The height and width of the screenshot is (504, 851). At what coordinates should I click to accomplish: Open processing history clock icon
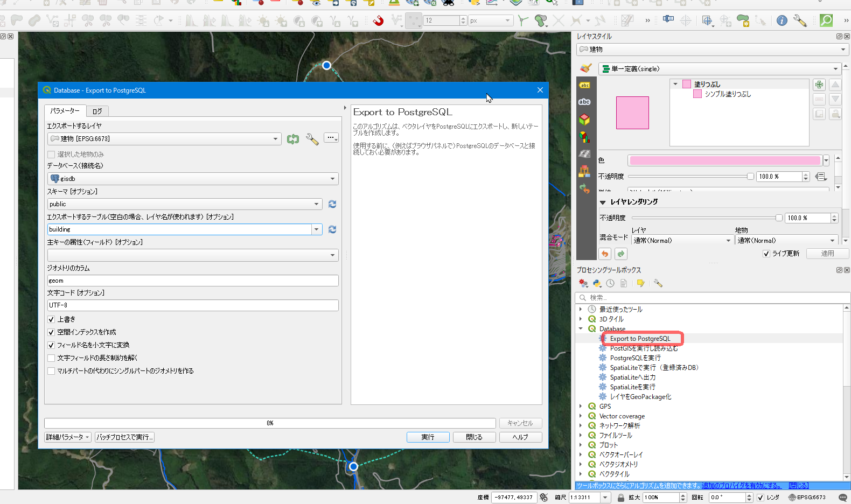610,283
